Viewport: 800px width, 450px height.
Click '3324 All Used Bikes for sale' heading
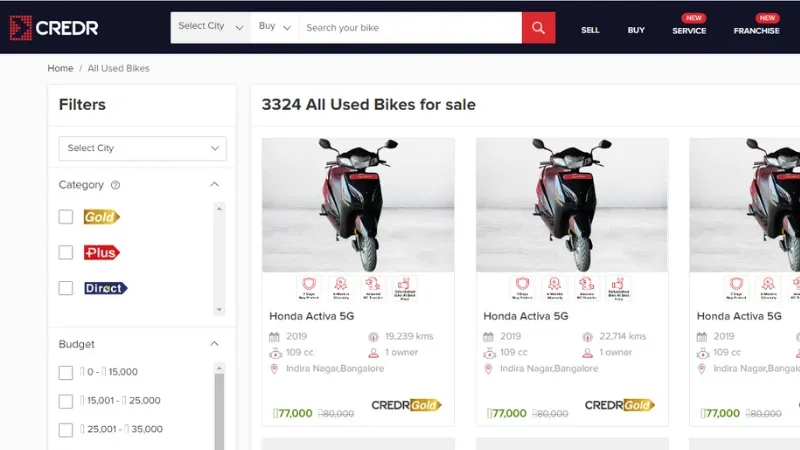(x=368, y=105)
